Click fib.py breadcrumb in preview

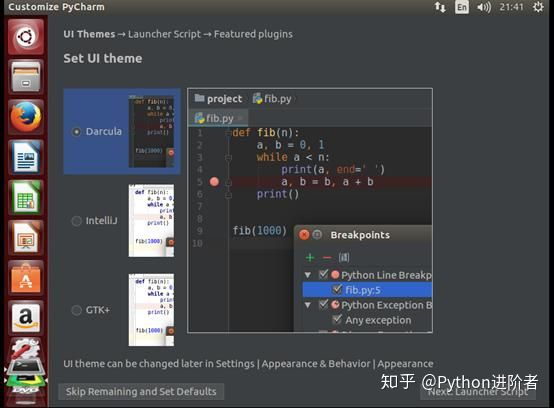click(272, 99)
